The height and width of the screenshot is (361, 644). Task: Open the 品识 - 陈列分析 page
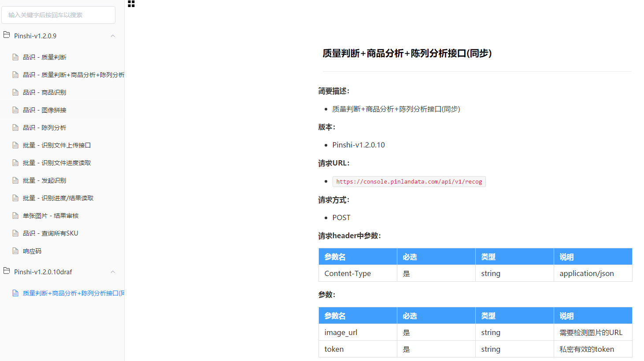pyautogui.click(x=44, y=128)
